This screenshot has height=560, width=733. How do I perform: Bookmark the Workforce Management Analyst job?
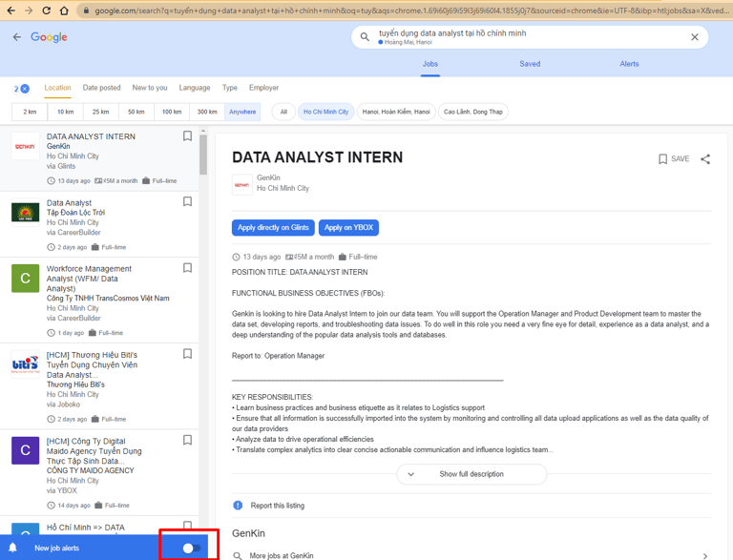[187, 268]
